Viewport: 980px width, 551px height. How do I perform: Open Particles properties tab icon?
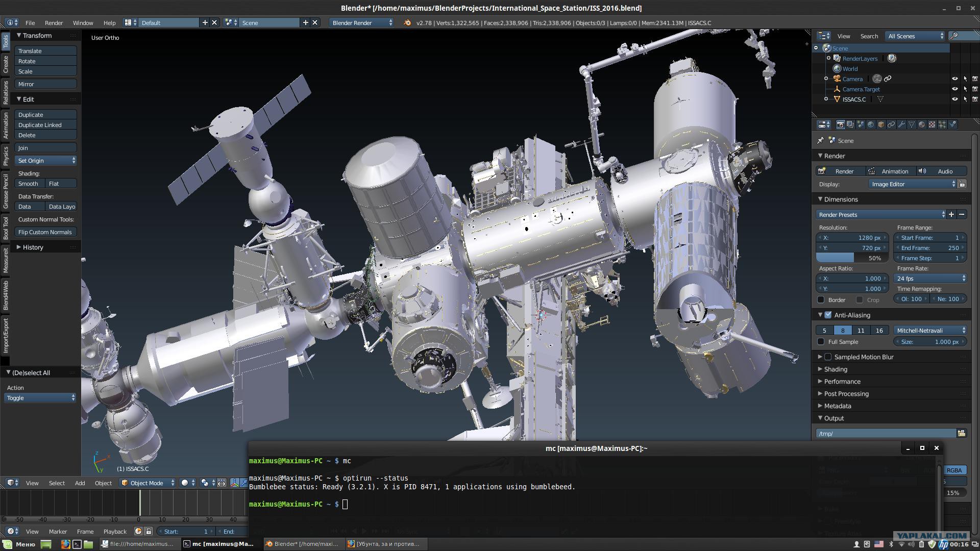(943, 124)
